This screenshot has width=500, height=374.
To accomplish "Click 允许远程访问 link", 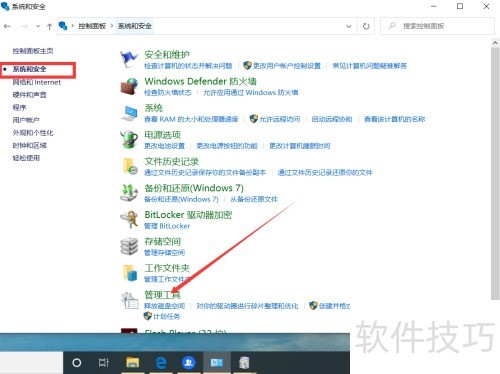I will [280, 119].
